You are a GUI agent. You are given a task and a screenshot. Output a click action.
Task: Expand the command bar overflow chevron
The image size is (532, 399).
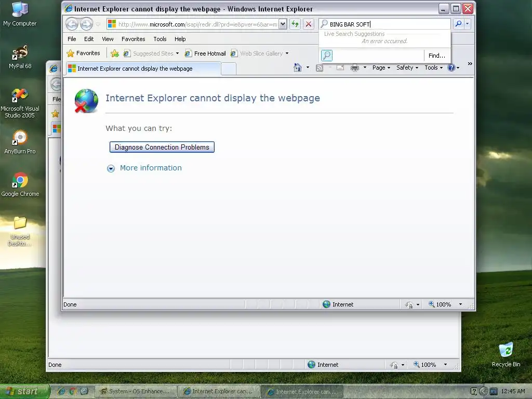pyautogui.click(x=470, y=64)
